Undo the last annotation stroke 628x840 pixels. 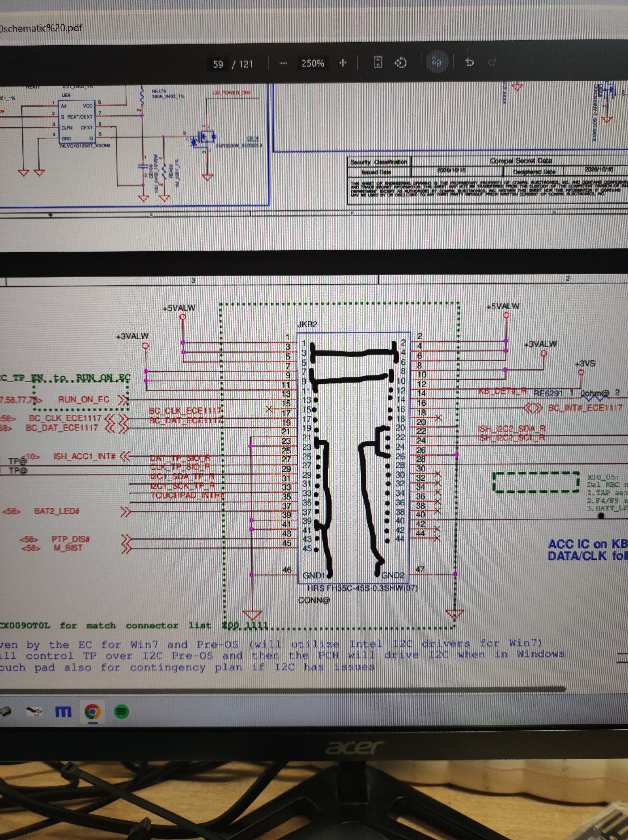pos(469,62)
